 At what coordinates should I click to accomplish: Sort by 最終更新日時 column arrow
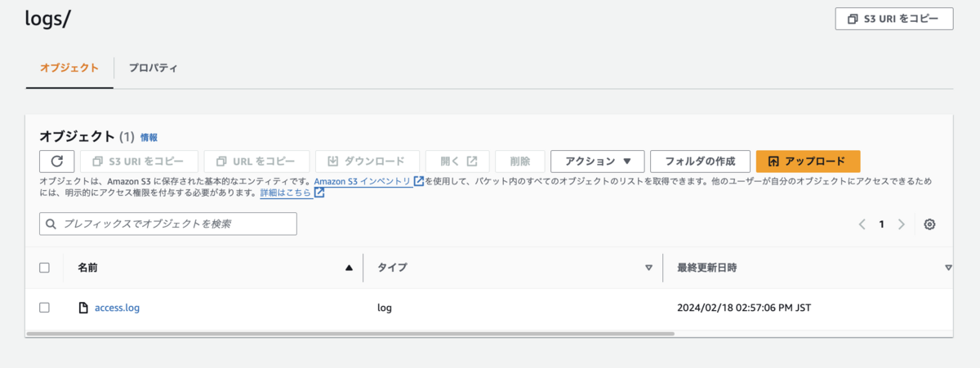[x=948, y=268]
